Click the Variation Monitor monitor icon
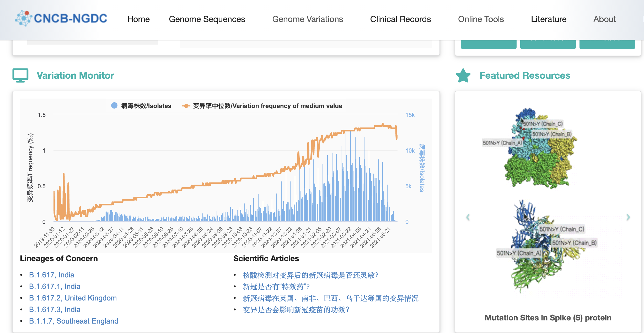The height and width of the screenshot is (333, 644). [x=20, y=76]
